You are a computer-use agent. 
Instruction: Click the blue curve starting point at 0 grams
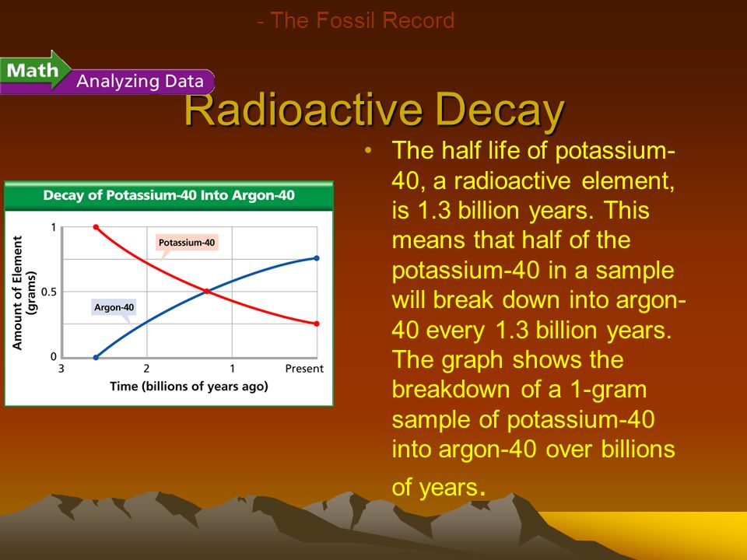pyautogui.click(x=96, y=357)
